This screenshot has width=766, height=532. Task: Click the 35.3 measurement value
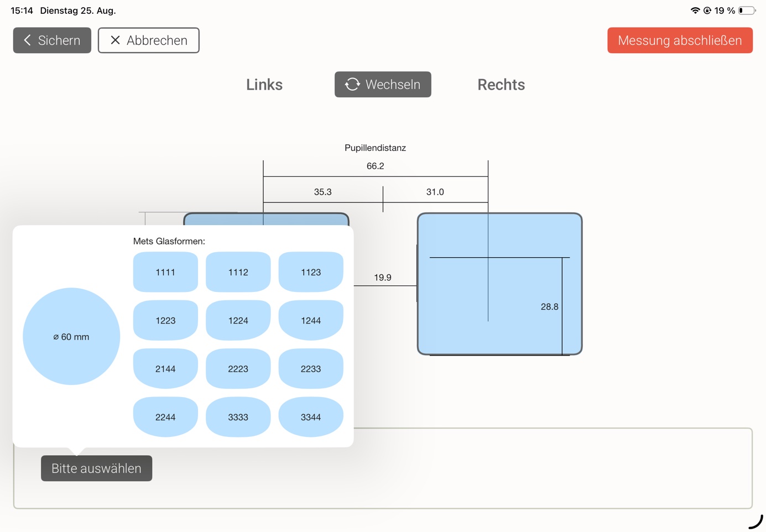[x=323, y=192]
